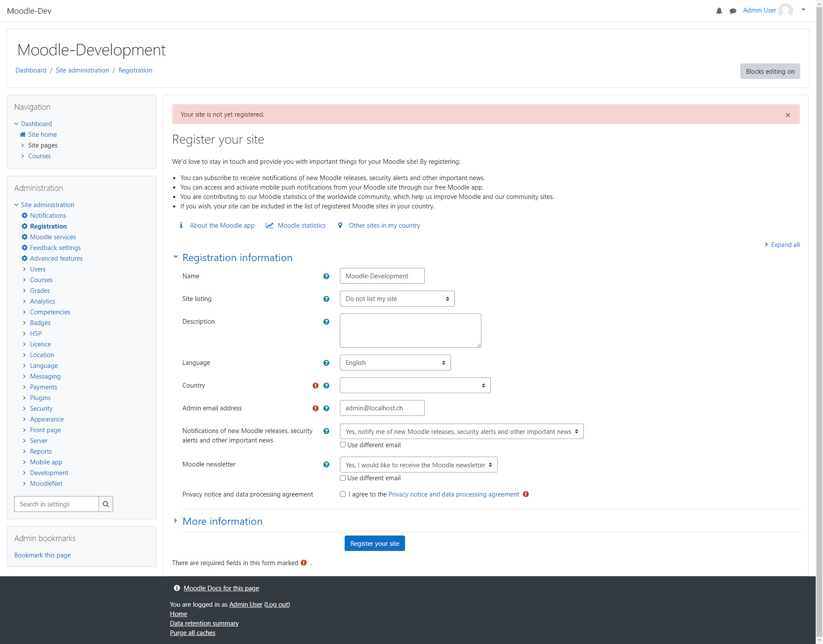Open Development in the administration tree
The width and height of the screenshot is (823, 644).
tap(49, 473)
